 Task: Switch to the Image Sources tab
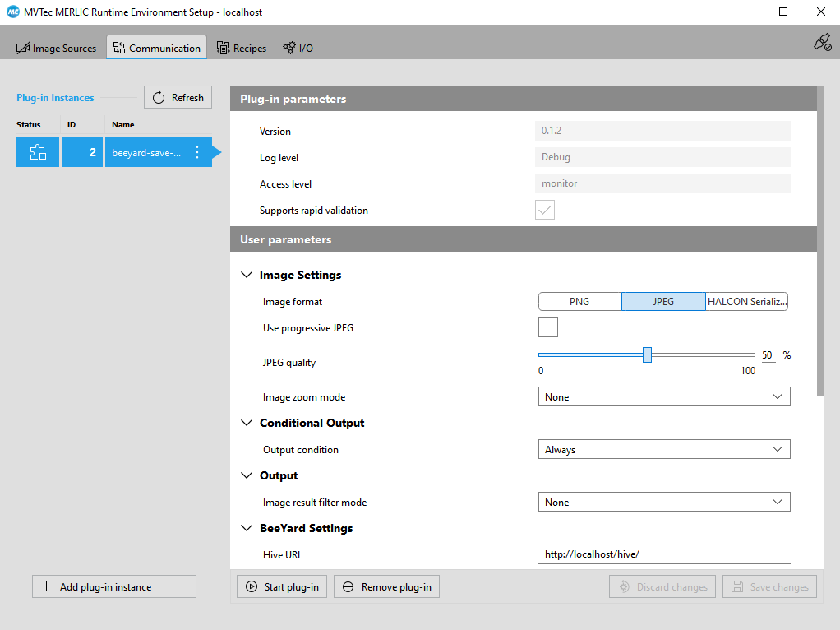coord(57,49)
